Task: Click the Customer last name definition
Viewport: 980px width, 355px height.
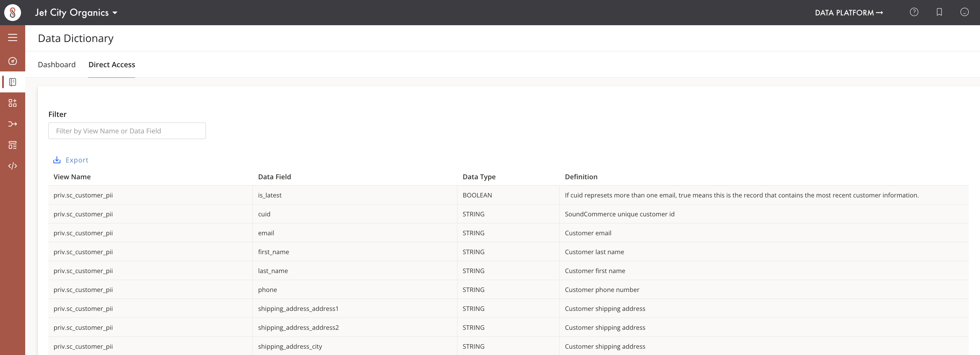Action: pos(594,252)
